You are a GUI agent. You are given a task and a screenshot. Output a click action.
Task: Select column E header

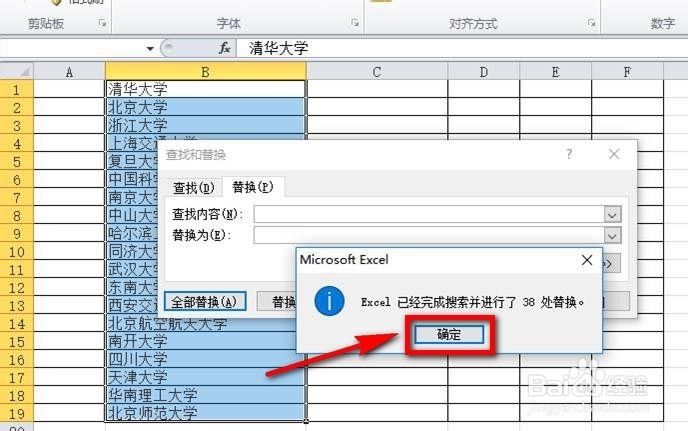555,72
